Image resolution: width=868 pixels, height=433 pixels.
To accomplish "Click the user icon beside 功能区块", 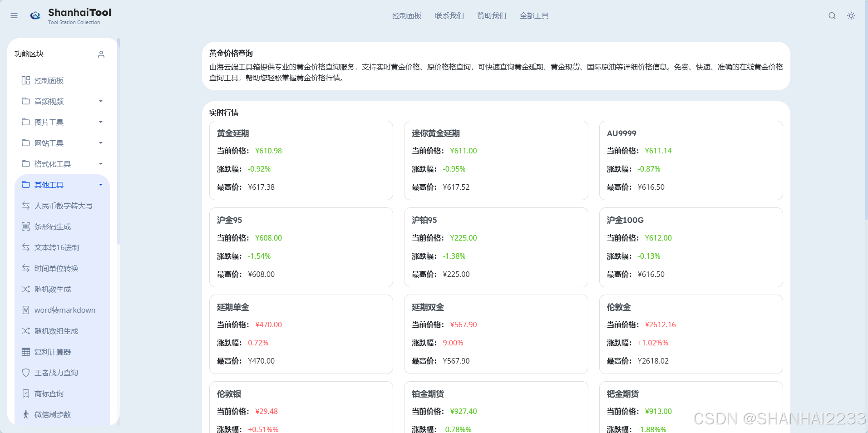I will pyautogui.click(x=101, y=54).
